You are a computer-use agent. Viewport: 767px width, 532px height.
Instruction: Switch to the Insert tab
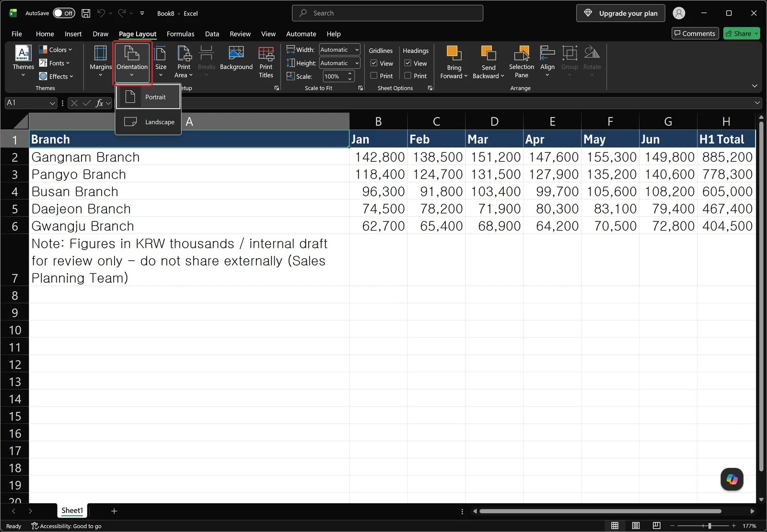pyautogui.click(x=73, y=34)
